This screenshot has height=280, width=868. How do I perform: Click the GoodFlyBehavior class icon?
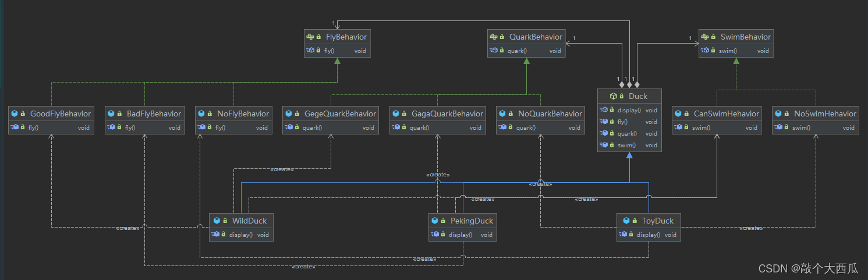point(15,114)
